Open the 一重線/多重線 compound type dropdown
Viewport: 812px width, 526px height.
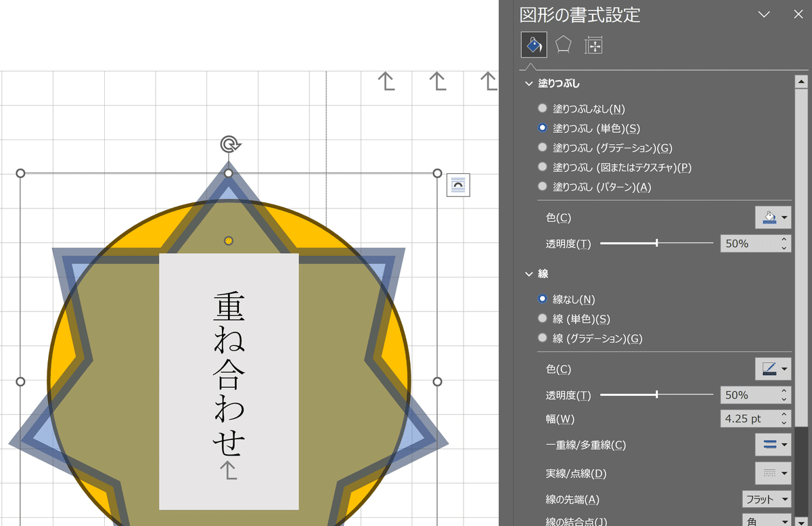(x=773, y=445)
